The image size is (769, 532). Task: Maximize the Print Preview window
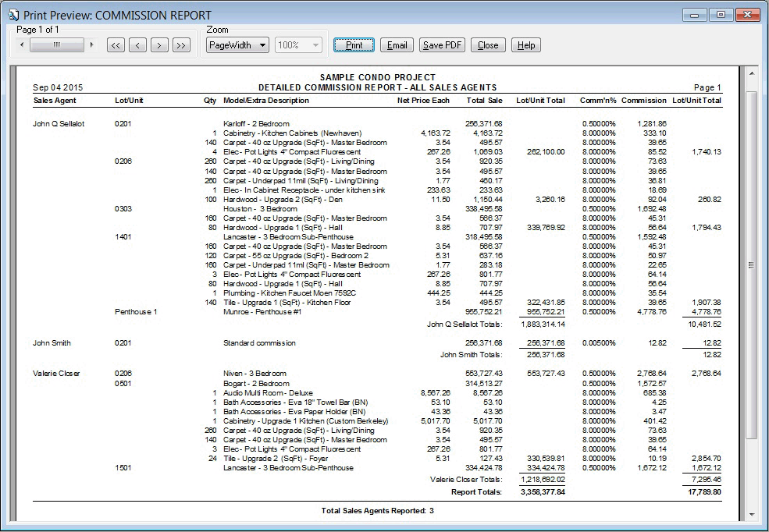click(x=721, y=15)
